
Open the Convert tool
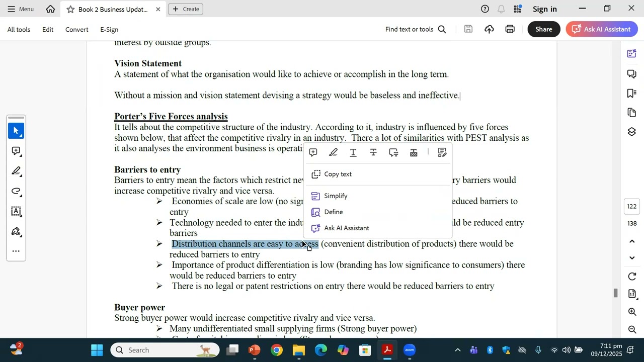77,30
